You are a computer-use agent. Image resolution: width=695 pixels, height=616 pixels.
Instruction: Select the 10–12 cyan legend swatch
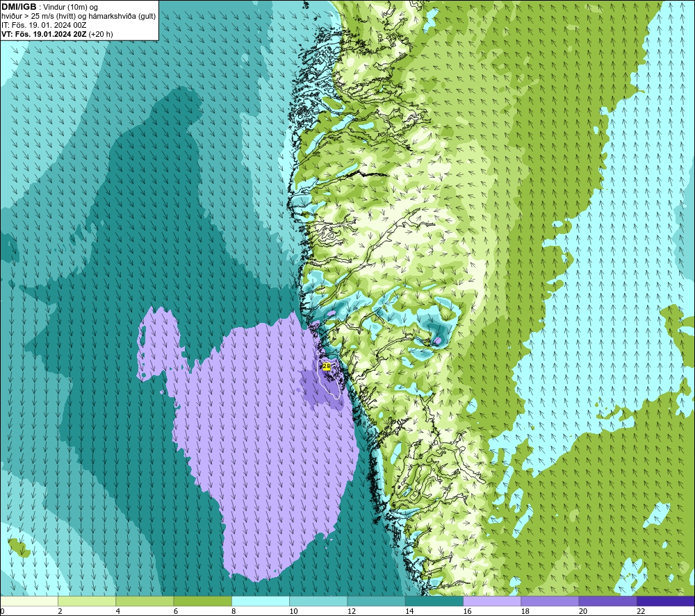318,601
